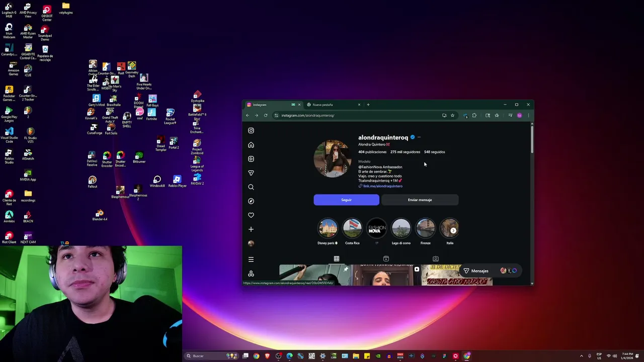Click the taskbar volume icon
This screenshot has height=362, width=644.
[616, 356]
